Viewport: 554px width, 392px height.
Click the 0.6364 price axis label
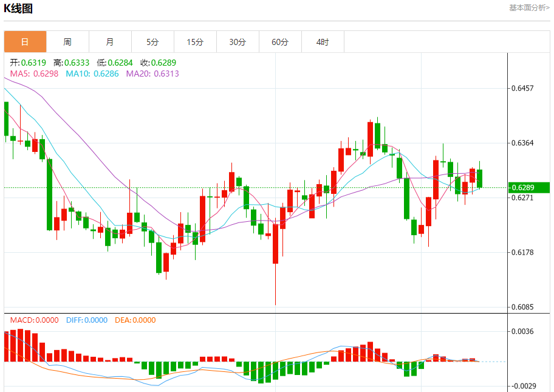click(x=522, y=143)
